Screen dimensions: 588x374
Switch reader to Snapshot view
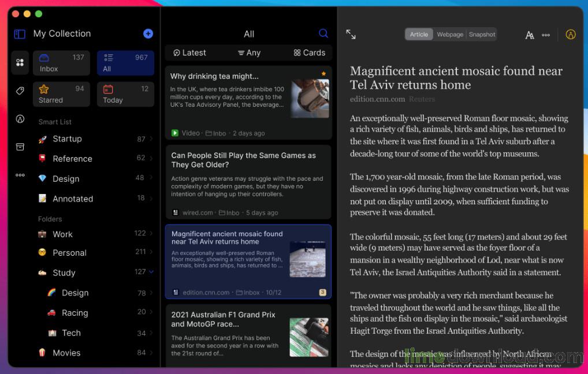coord(482,35)
